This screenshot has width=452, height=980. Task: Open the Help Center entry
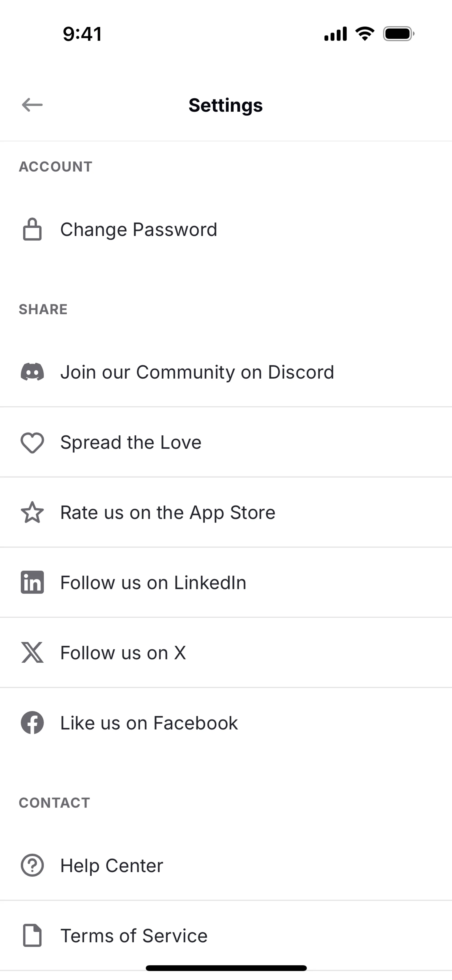pos(112,866)
